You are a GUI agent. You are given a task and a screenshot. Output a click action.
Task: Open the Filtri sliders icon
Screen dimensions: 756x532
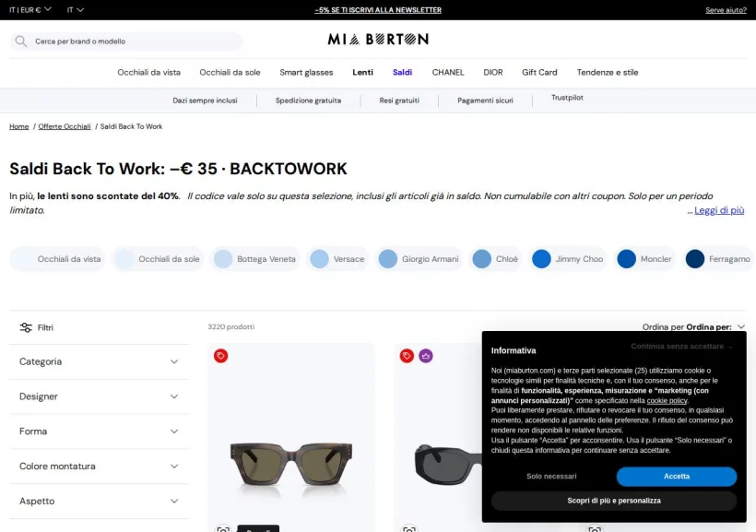[26, 327]
